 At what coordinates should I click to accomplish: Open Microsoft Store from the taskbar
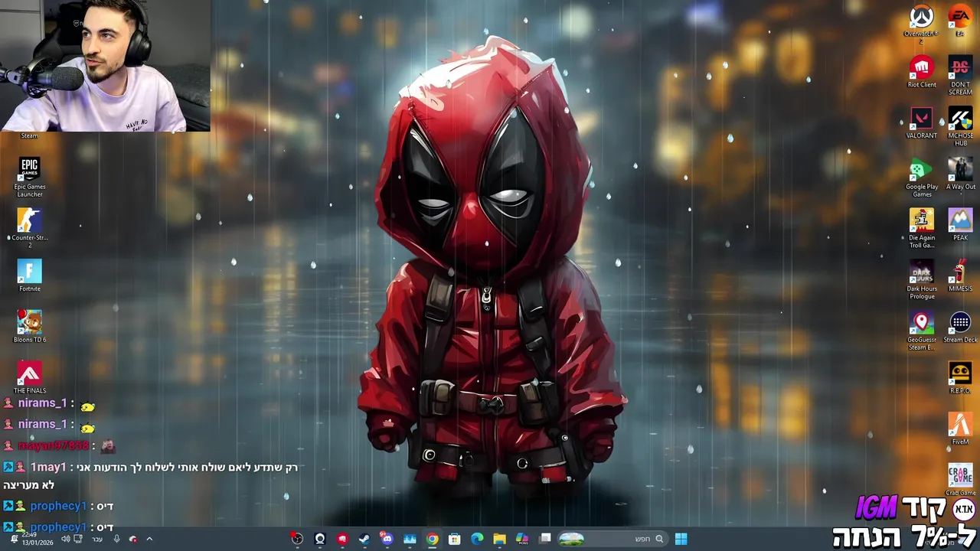pyautogui.click(x=455, y=539)
